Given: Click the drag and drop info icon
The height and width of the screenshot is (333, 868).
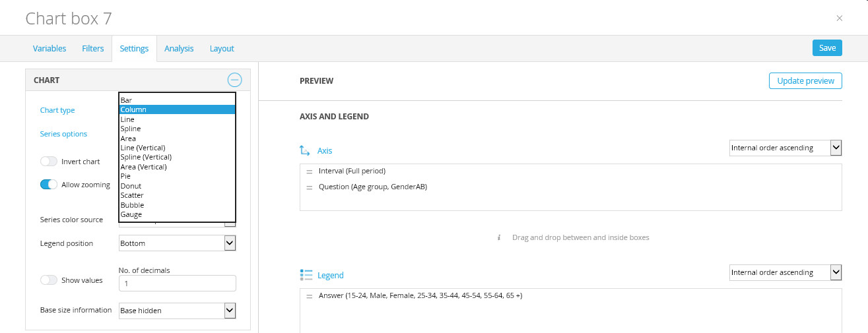Looking at the screenshot, I should (500, 237).
